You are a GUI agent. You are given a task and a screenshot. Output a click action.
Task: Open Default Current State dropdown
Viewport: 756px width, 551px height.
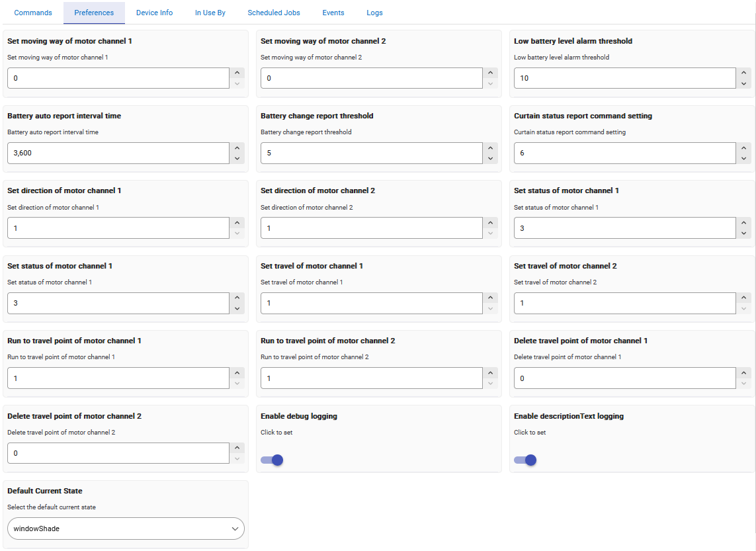126,529
